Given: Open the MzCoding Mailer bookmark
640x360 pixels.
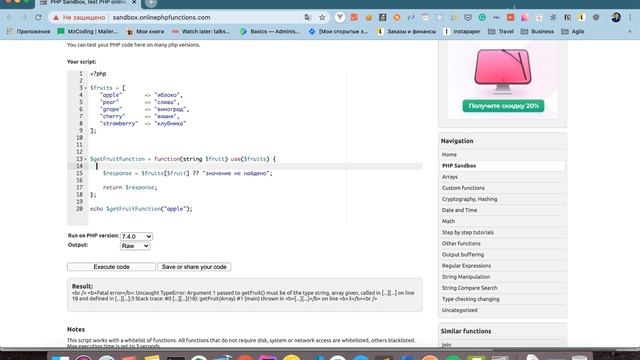Looking at the screenshot, I should (x=88, y=31).
